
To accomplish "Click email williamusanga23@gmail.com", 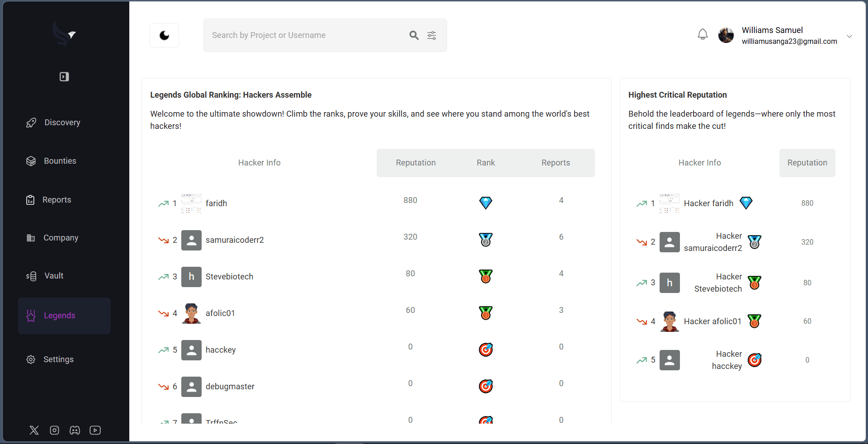I will point(789,42).
